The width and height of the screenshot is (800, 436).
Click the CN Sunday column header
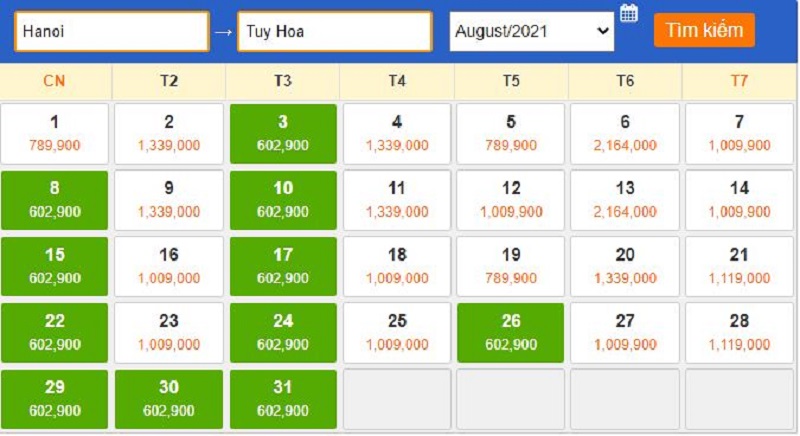55,81
